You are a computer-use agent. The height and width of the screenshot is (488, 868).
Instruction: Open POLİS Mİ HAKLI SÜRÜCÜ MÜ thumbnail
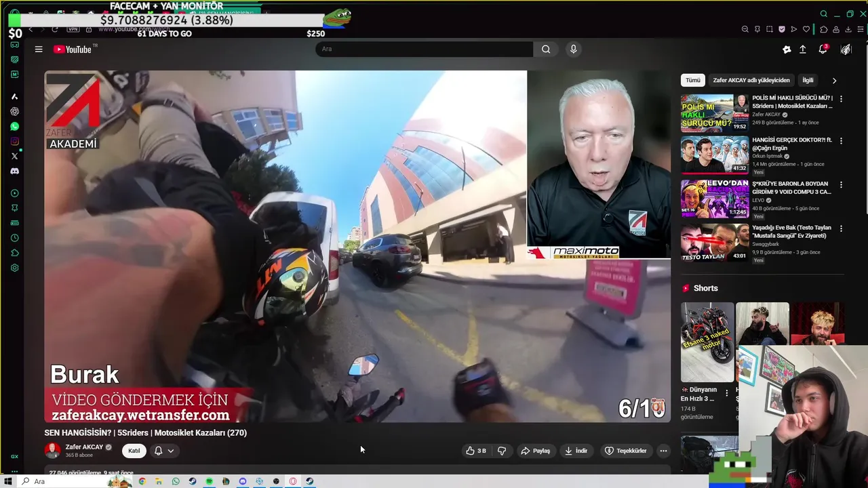[715, 113]
